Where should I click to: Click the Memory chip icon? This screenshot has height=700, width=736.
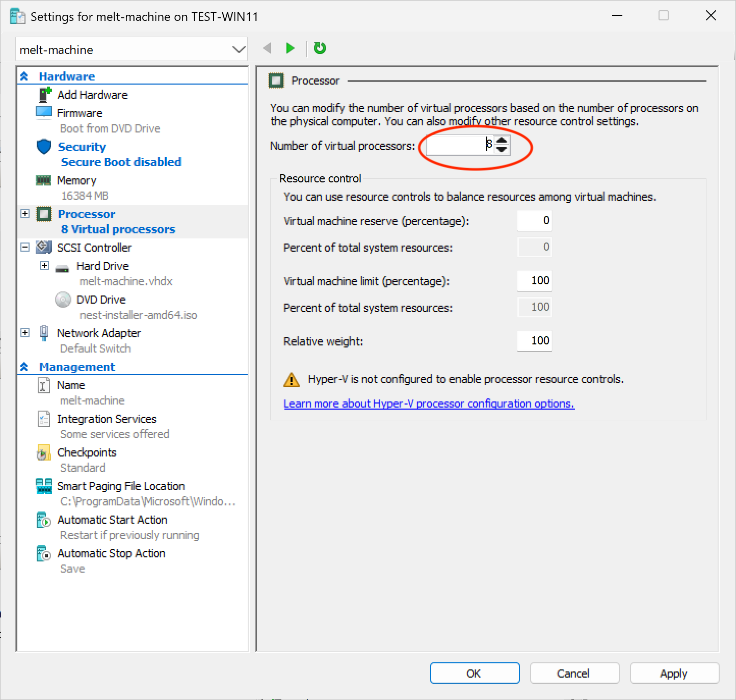pos(43,180)
